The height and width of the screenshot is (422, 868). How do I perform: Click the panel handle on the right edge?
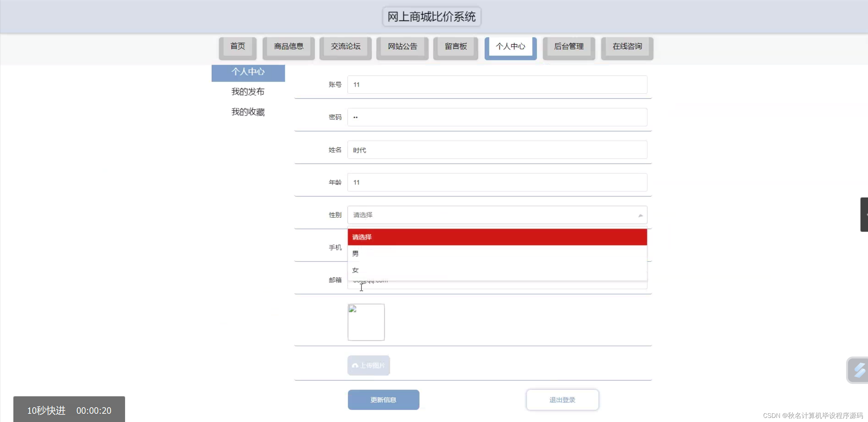(x=865, y=215)
